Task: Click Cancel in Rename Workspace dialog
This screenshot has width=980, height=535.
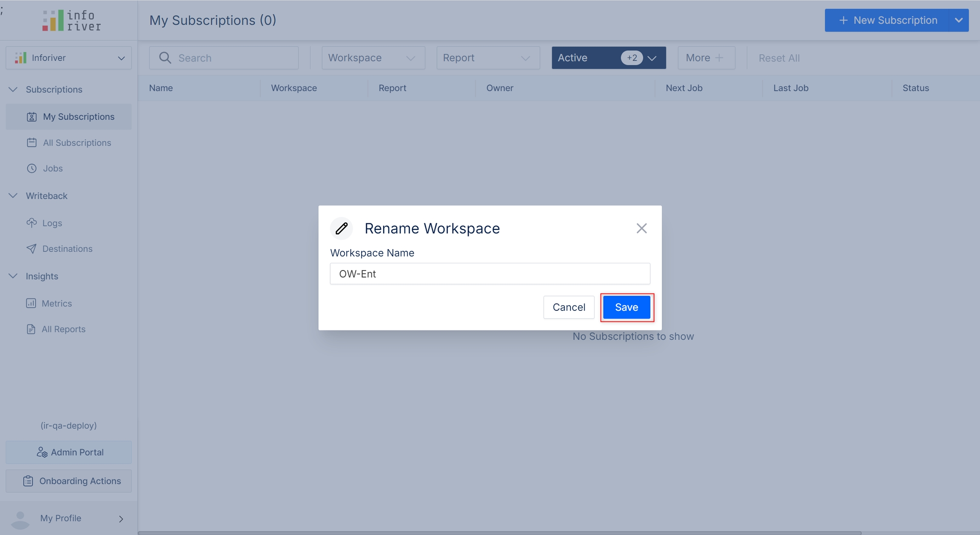Action: pos(569,307)
